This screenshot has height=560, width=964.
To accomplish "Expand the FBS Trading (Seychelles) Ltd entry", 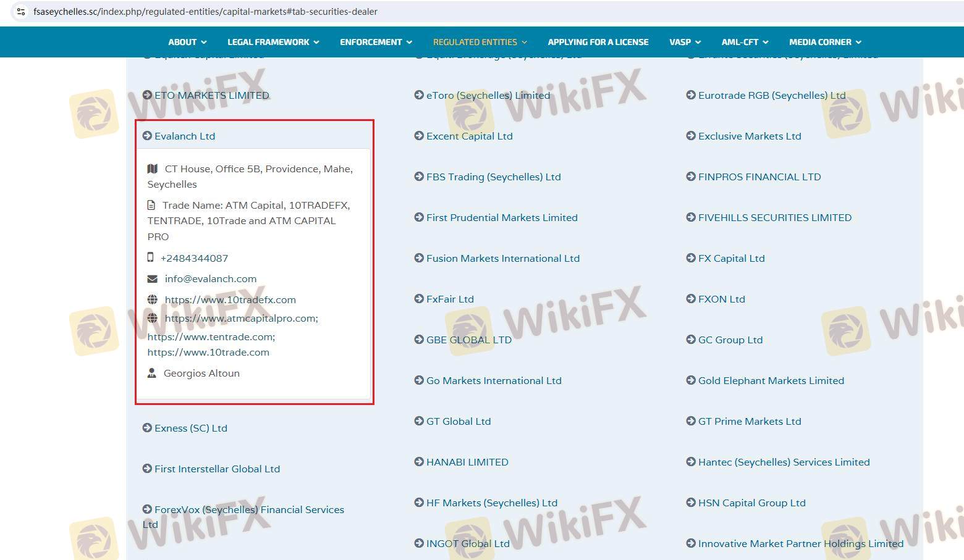I will tap(493, 177).
